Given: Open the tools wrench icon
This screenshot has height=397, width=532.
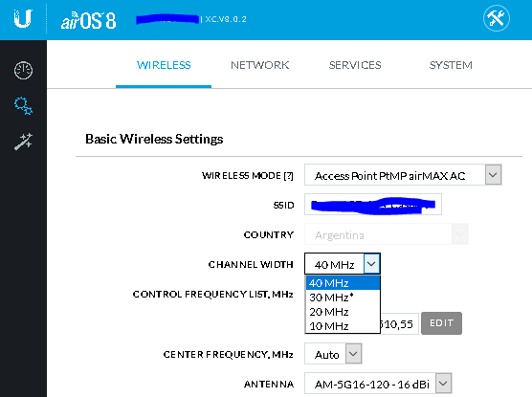Looking at the screenshot, I should (496, 18).
